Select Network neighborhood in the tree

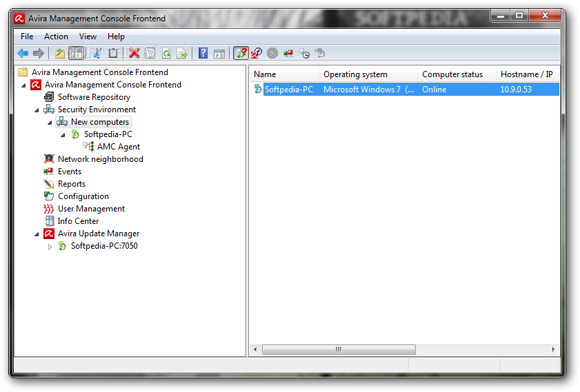click(101, 159)
